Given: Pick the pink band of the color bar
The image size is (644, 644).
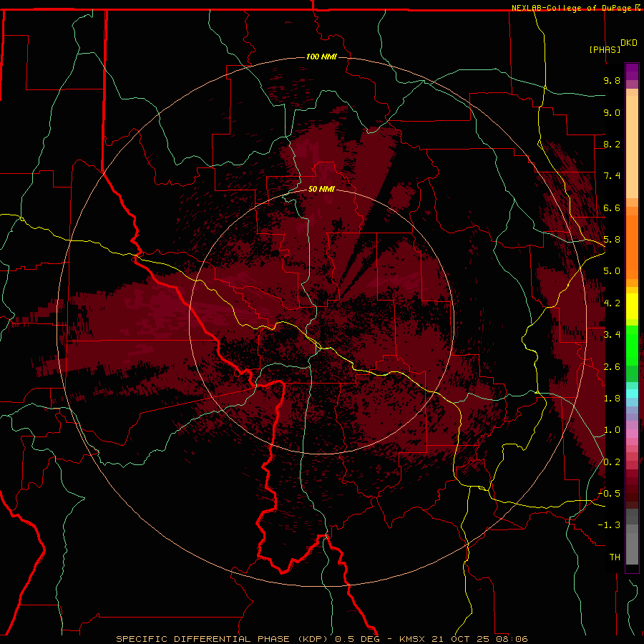Looking at the screenshot, I should [x=632, y=434].
